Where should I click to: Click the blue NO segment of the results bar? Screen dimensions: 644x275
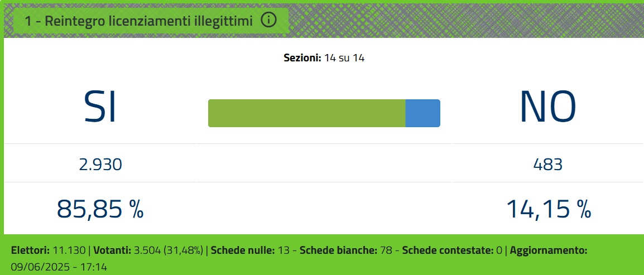[422, 113]
